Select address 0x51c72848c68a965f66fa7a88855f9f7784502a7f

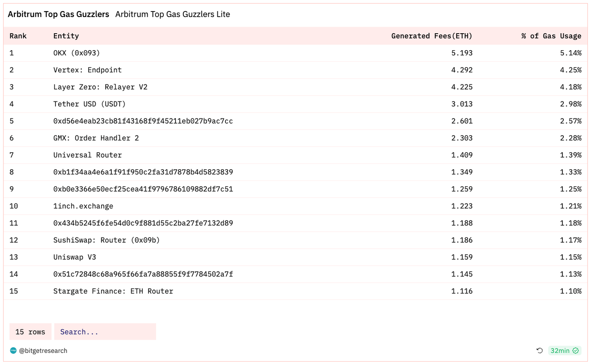tap(143, 274)
